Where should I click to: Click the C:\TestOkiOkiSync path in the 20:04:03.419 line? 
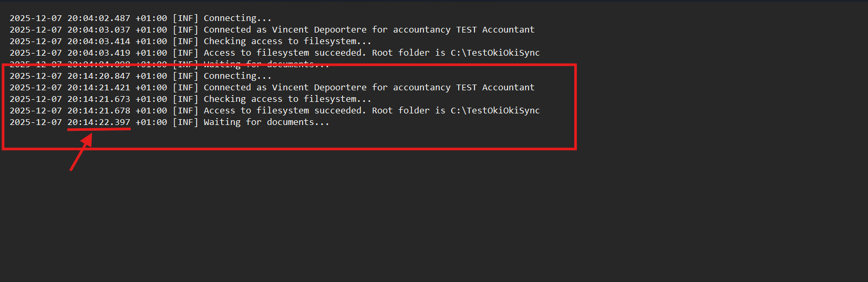[x=495, y=53]
